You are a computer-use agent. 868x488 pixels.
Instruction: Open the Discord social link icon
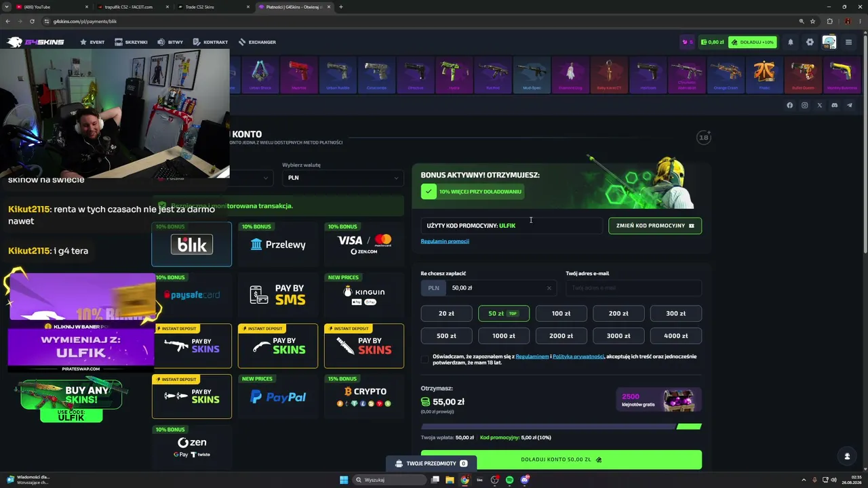(834, 105)
